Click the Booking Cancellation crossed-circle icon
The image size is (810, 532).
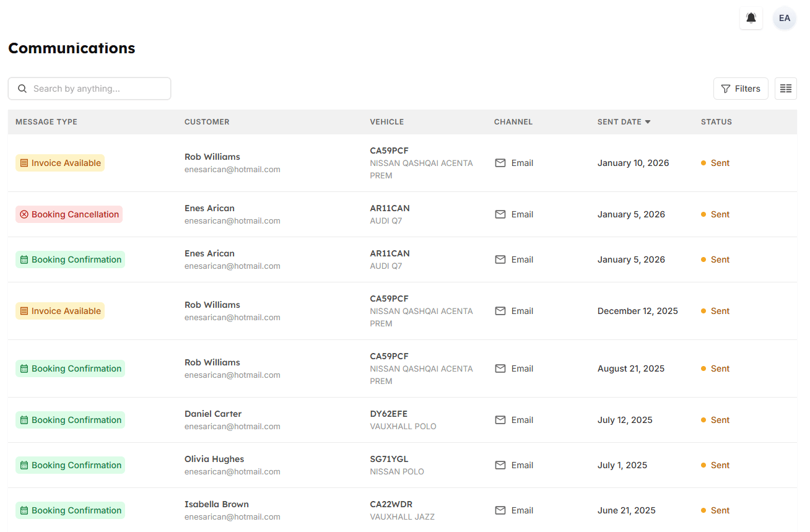pyautogui.click(x=24, y=214)
